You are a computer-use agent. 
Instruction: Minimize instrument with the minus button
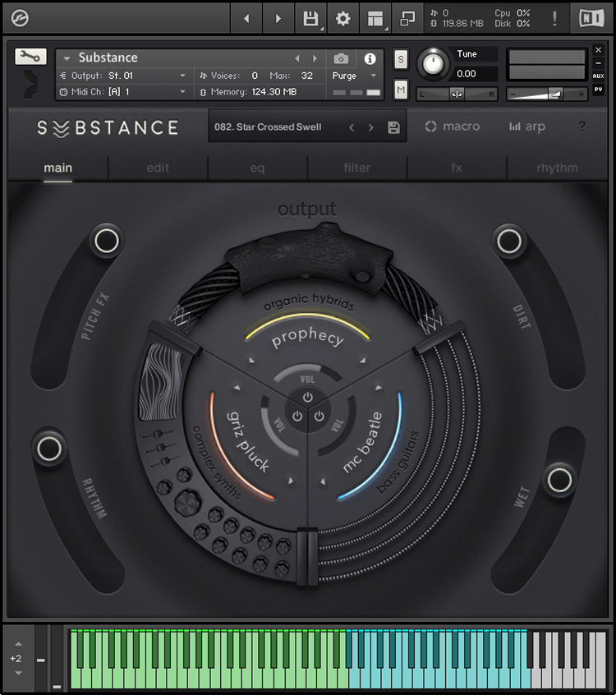tap(598, 63)
